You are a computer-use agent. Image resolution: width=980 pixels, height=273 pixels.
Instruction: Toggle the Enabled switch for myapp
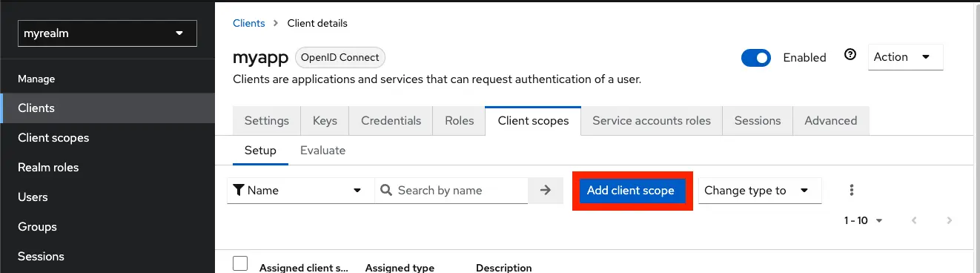point(756,58)
